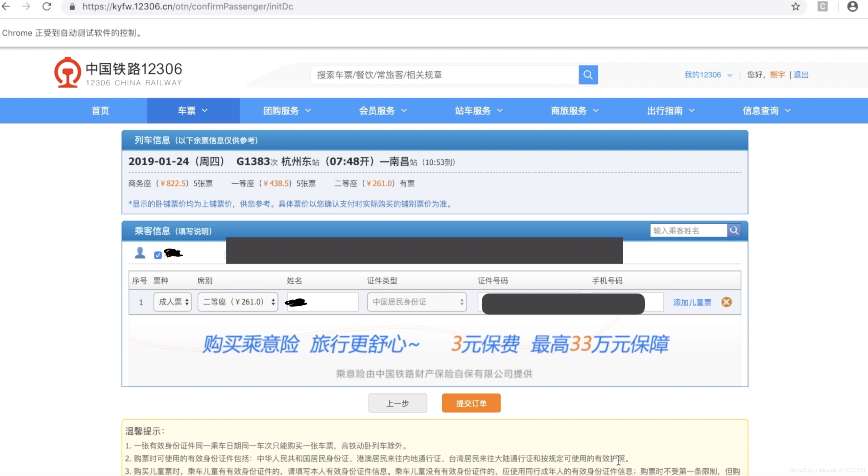Open the 填写说明 instructions link

(x=193, y=231)
